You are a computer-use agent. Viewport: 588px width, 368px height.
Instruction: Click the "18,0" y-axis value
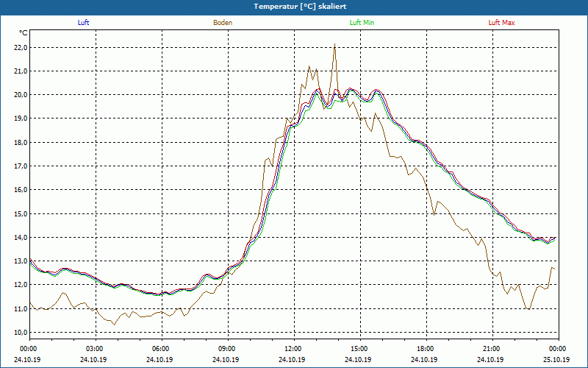(21, 142)
